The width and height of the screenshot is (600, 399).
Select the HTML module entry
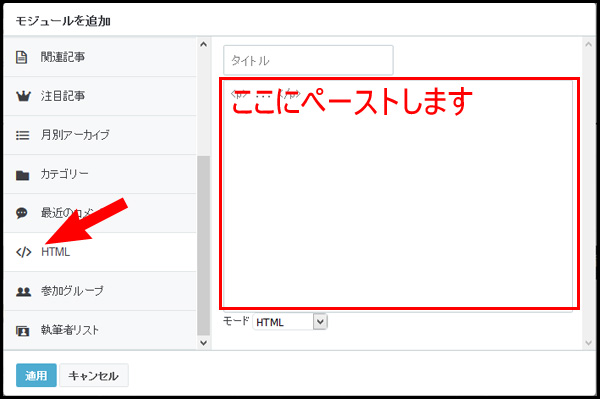tap(100, 252)
